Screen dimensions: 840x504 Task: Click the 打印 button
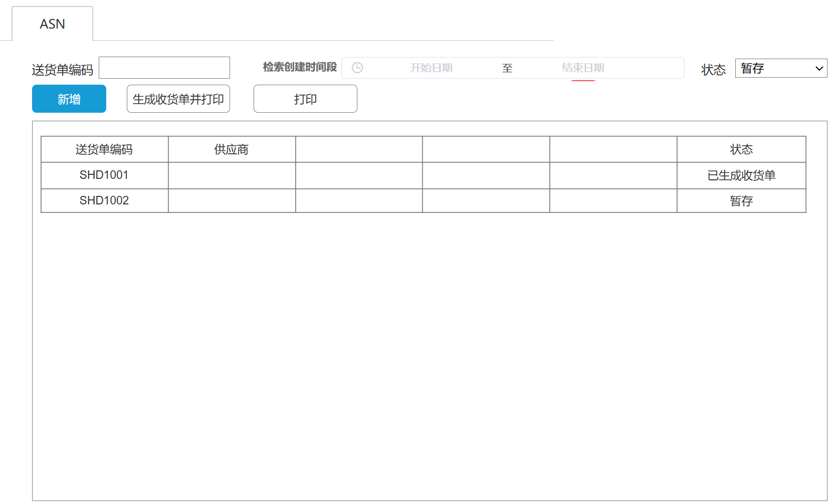pos(305,99)
